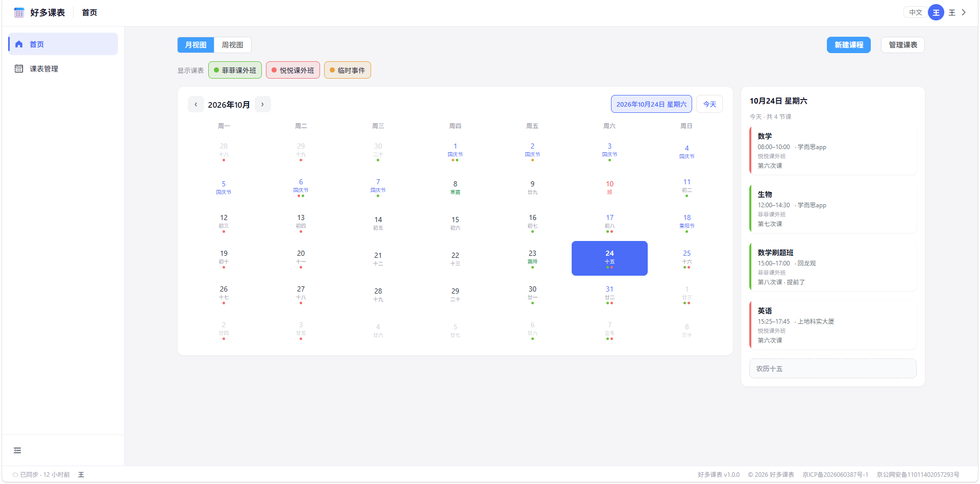
Task: Collapse the sidebar with the hamburger icon
Action: coord(17,450)
